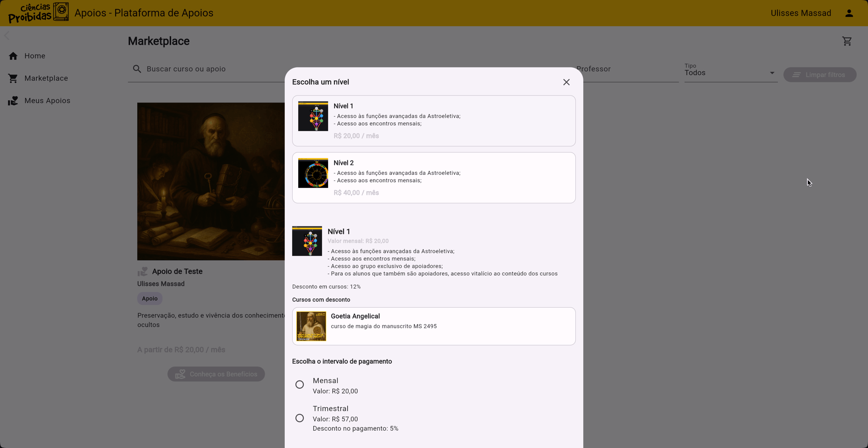868x448 pixels.
Task: Switch to the Marketplace section
Action: [x=46, y=78]
